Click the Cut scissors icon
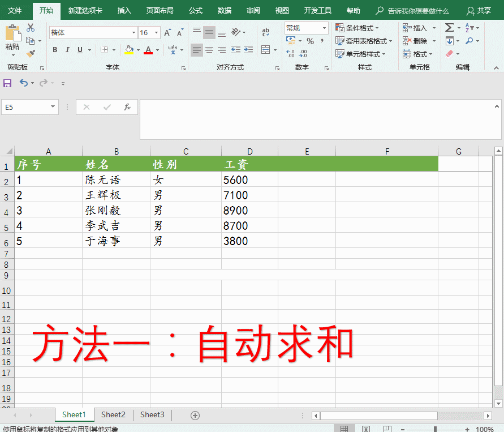The image size is (504, 432). 31,28
